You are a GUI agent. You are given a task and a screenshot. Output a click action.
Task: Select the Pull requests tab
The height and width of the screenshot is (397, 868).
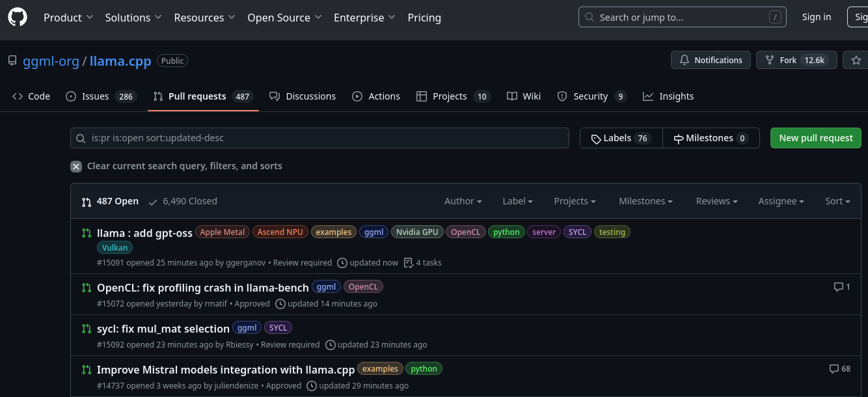point(203,96)
